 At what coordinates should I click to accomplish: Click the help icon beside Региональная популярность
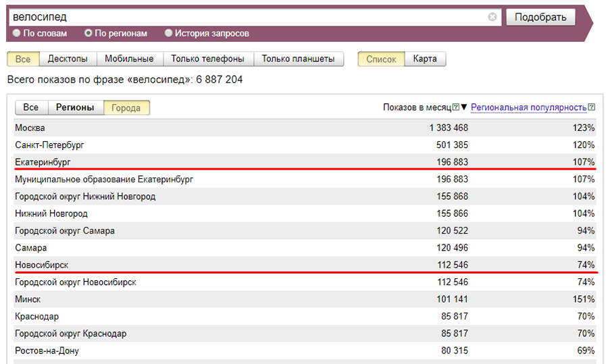[591, 107]
